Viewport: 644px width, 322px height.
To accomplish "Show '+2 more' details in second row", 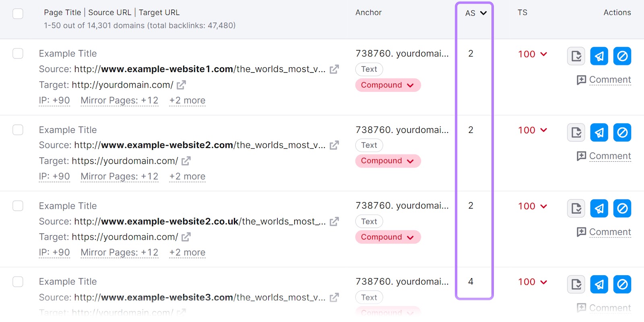I will point(187,177).
